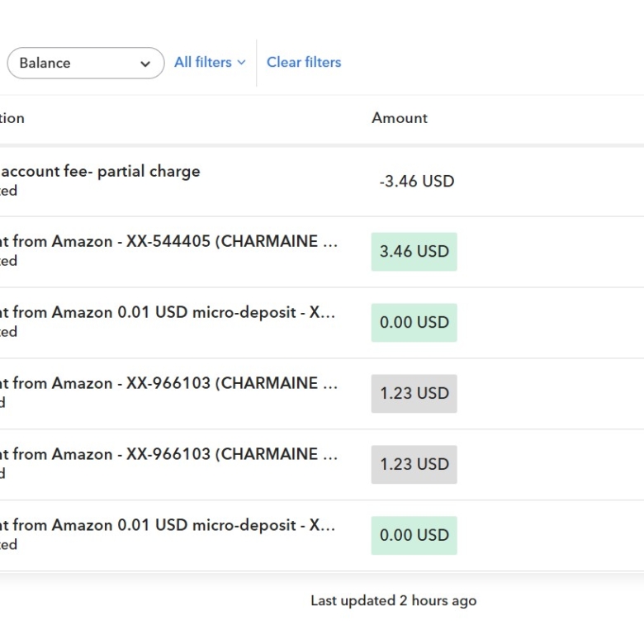
Task: Click the Last updated 2 hours ago text
Action: 394,600
